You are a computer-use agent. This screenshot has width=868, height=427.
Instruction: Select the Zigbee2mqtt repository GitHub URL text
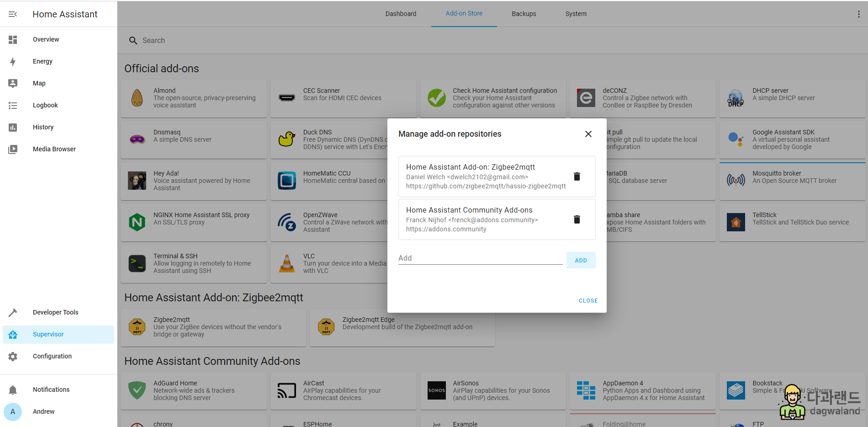pos(486,186)
